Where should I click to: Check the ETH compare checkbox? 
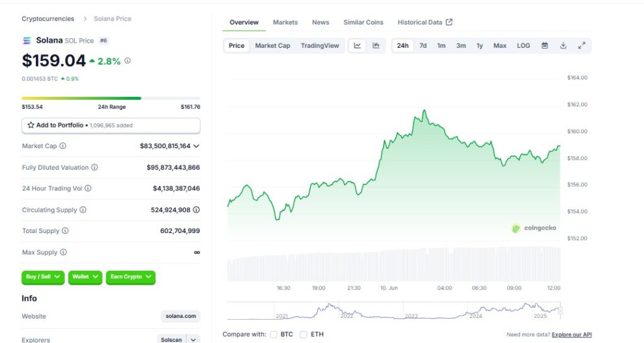coord(304,334)
